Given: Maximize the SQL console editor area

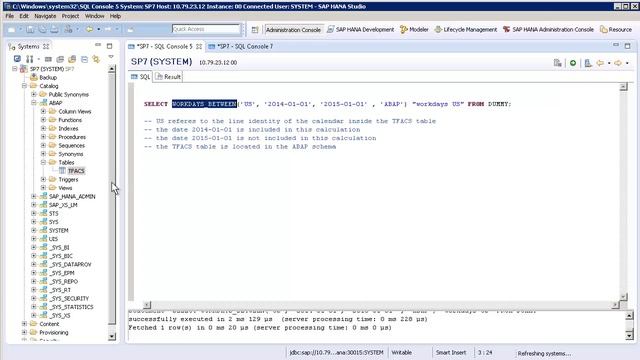Looking at the screenshot, I should [x=628, y=46].
